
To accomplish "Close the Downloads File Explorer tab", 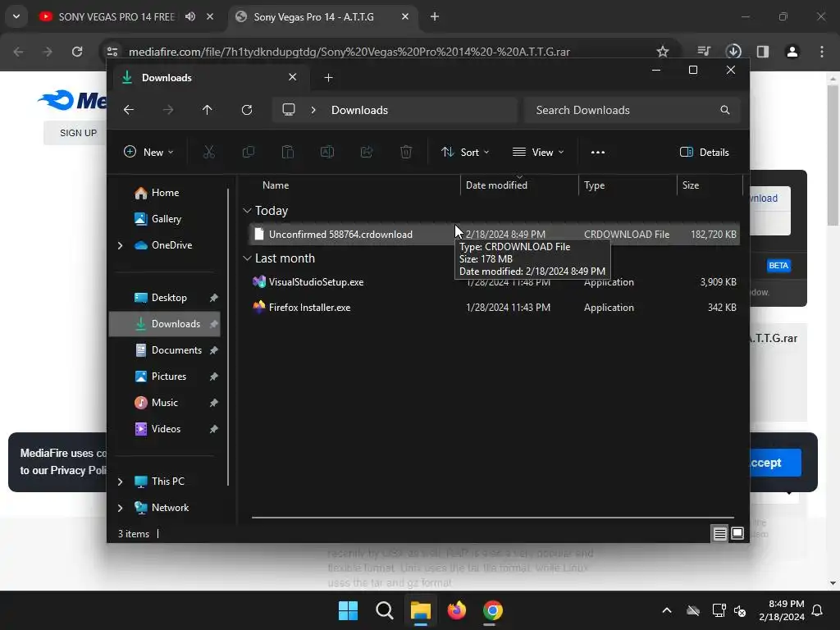I will (x=293, y=77).
